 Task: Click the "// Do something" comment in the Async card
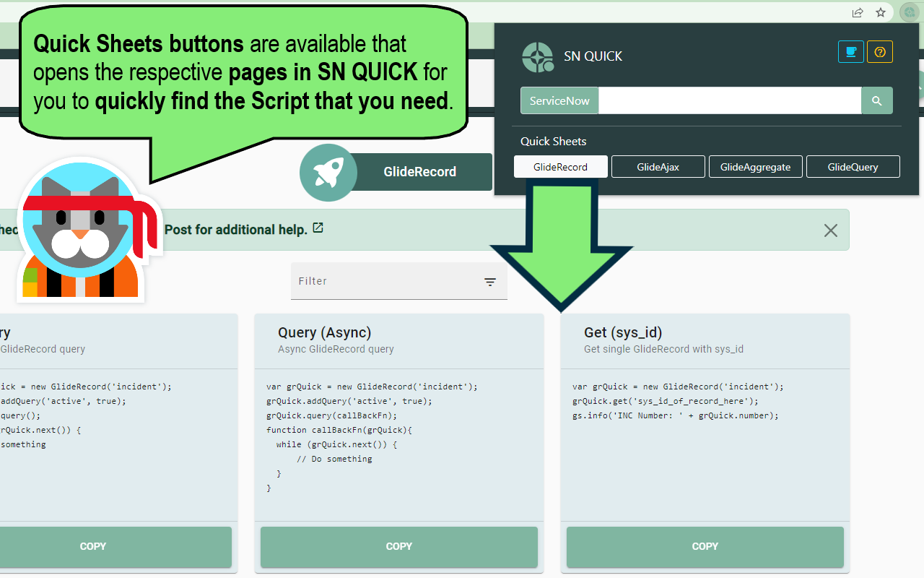[x=334, y=459]
